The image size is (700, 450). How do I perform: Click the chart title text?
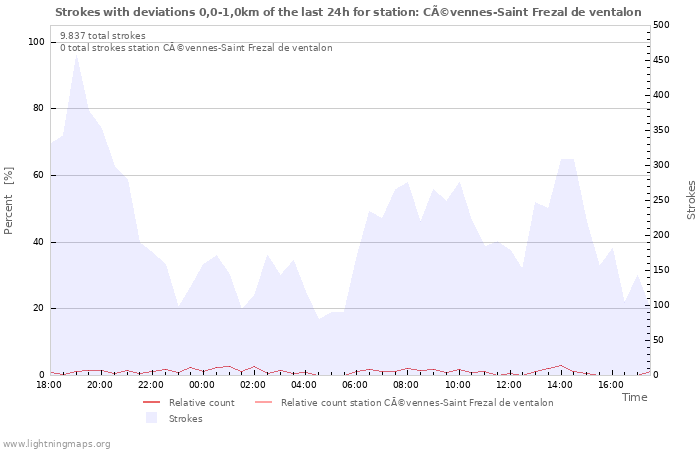(348, 13)
